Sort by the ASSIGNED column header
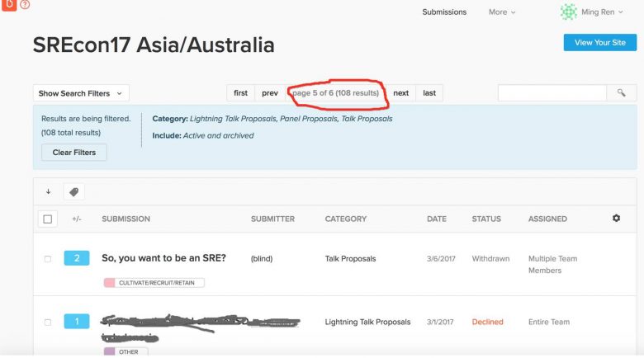Image resolution: width=644 pixels, height=358 pixels. tap(547, 219)
